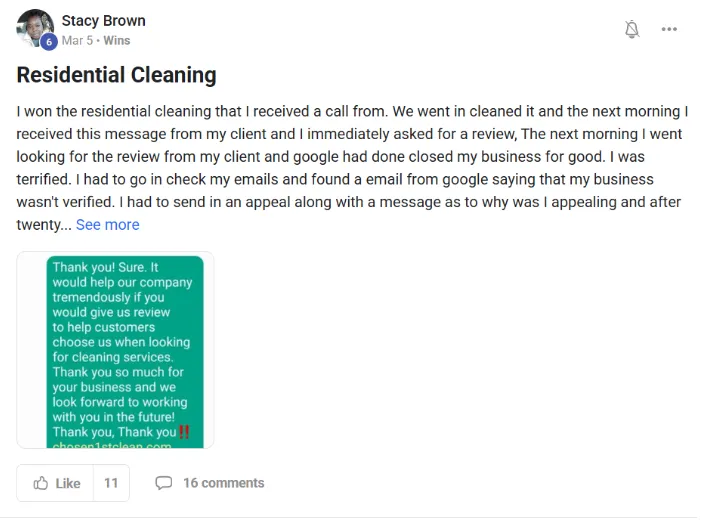The image size is (703, 521).
Task: Click chosen1stclean.com text in the image
Action: 112,445
